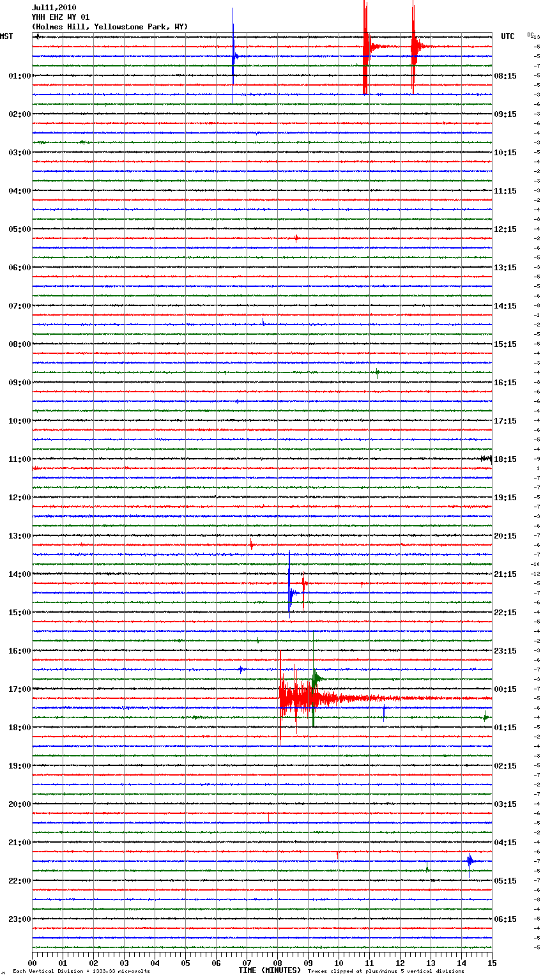The width and height of the screenshot is (543, 980).
Task: Click minute tick label "12" on time axis
Action: (x=401, y=963)
